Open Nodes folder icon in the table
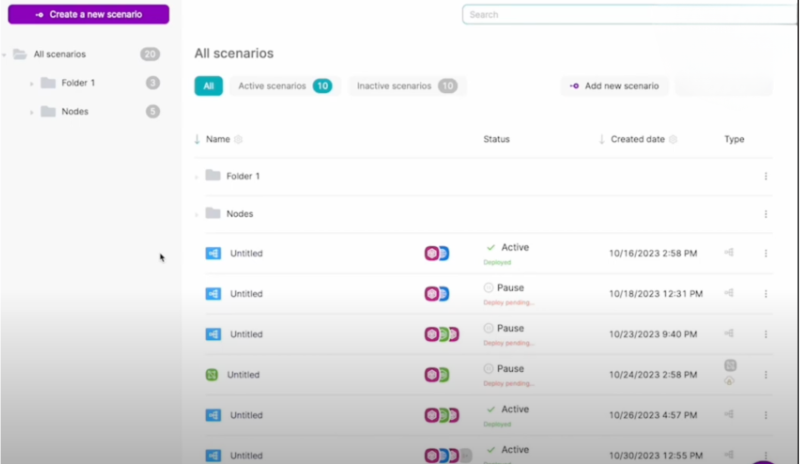This screenshot has height=464, width=800. click(x=213, y=213)
